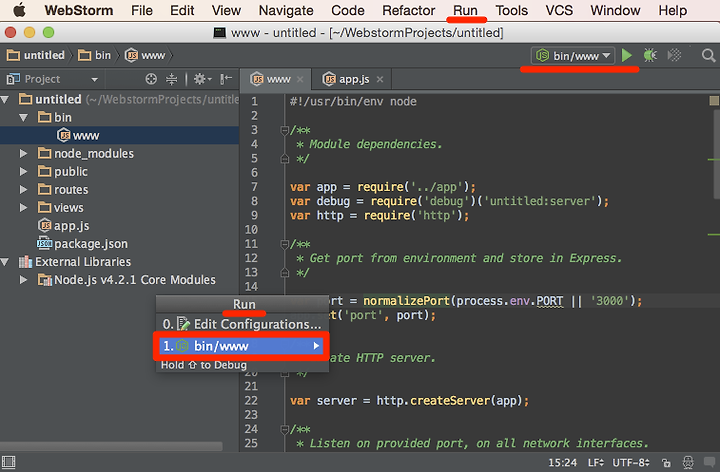The image size is (720, 472).
Task: Expand the views folder
Action: (x=23, y=208)
